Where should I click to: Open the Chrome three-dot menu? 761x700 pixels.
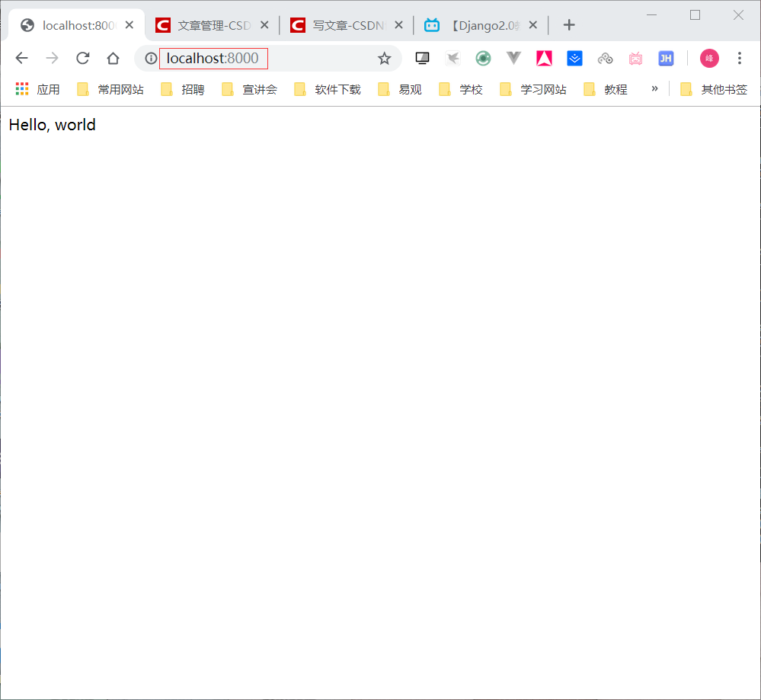pyautogui.click(x=740, y=58)
